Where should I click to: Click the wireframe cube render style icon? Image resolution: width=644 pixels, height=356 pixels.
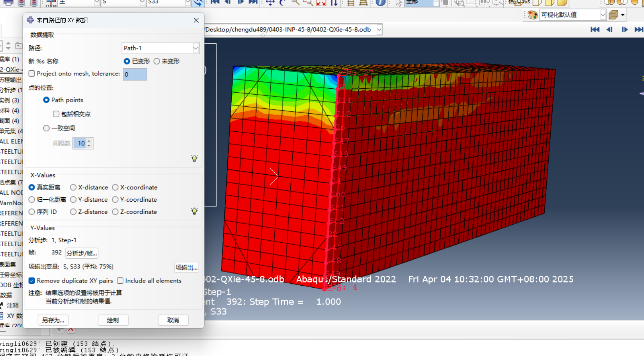click(614, 15)
